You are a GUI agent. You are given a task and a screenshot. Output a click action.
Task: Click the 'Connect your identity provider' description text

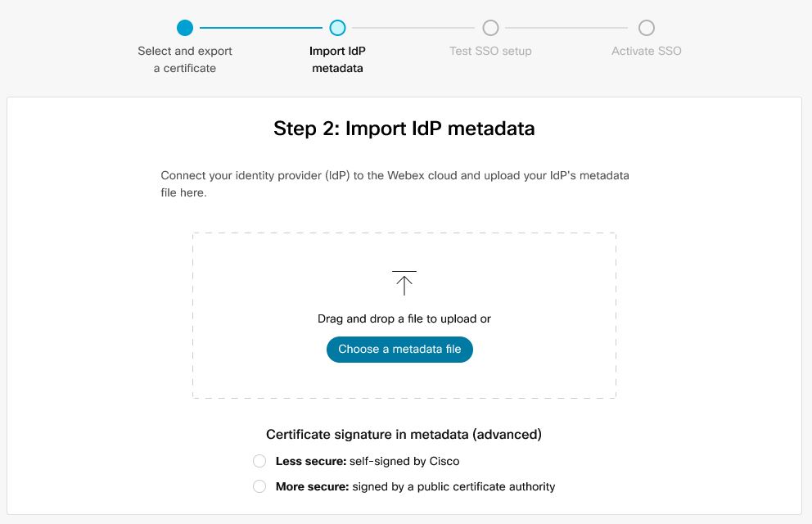(395, 184)
